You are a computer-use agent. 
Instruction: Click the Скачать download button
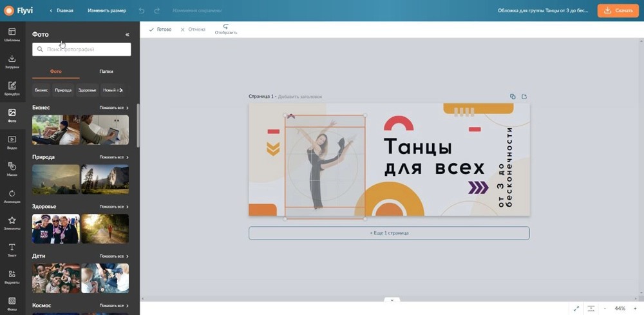tap(618, 10)
